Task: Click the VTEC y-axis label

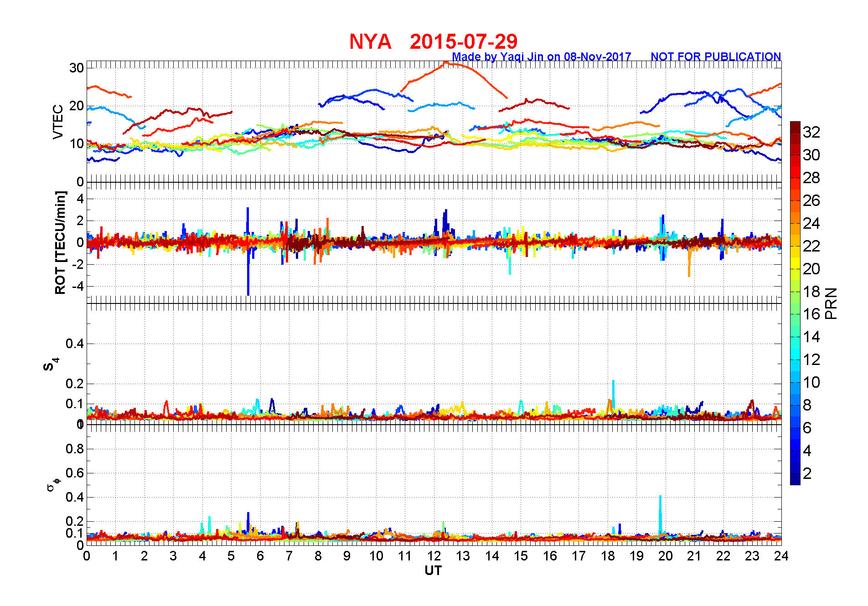Action: (58, 122)
